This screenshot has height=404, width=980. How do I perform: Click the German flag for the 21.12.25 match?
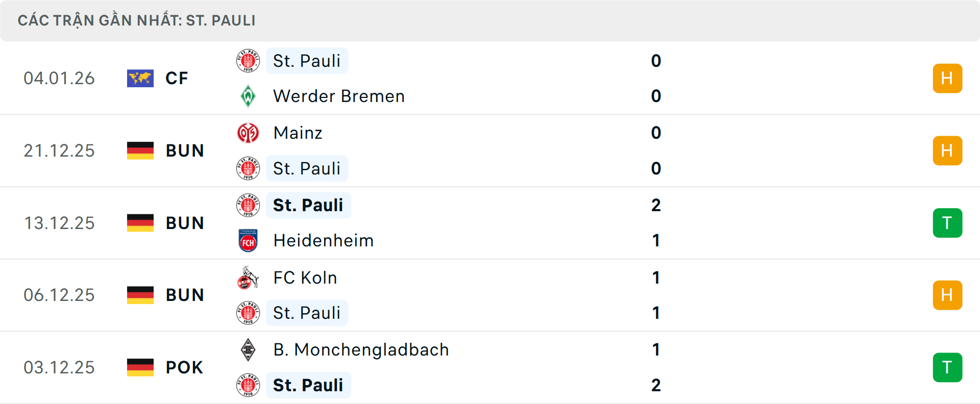pyautogui.click(x=140, y=150)
